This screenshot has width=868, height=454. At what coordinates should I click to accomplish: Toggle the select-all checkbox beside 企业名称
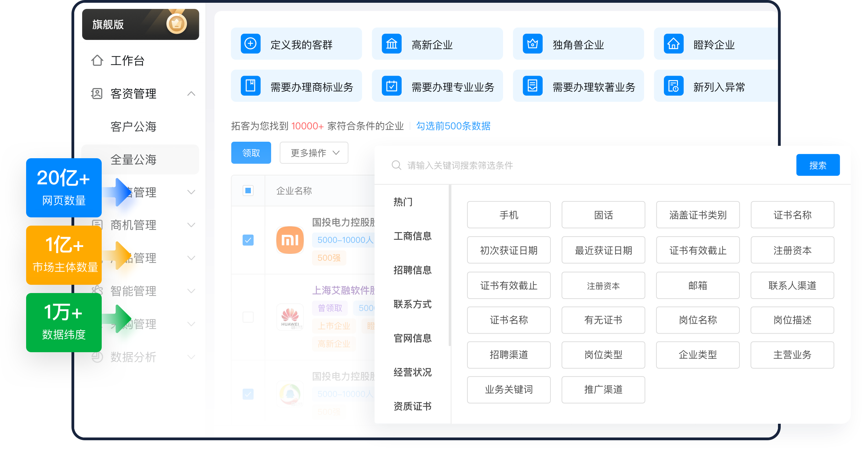[x=248, y=191]
